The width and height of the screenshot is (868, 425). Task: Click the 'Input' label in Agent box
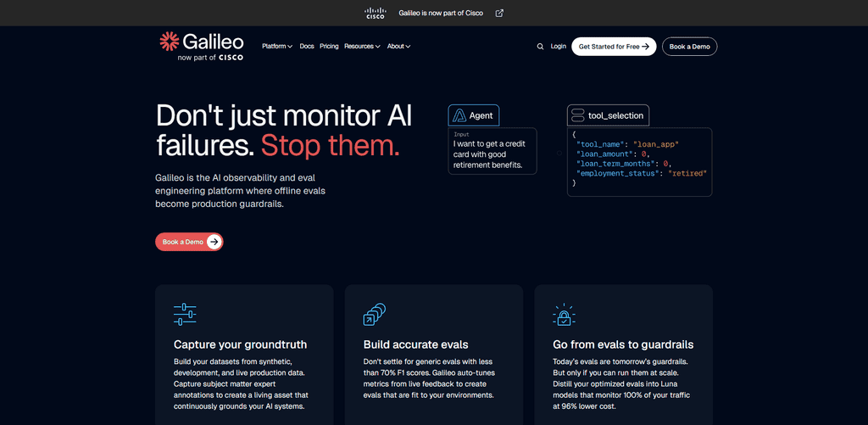click(461, 135)
